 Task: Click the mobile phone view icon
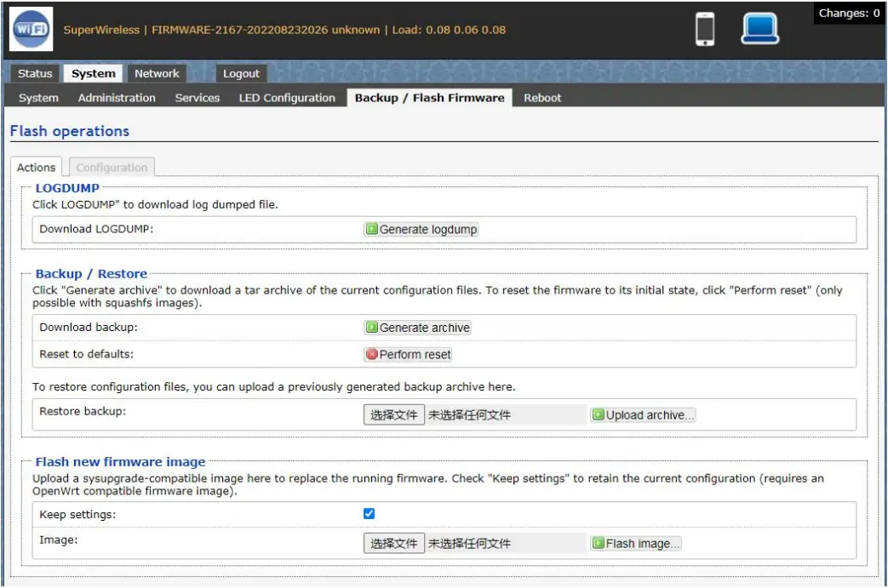click(x=705, y=29)
